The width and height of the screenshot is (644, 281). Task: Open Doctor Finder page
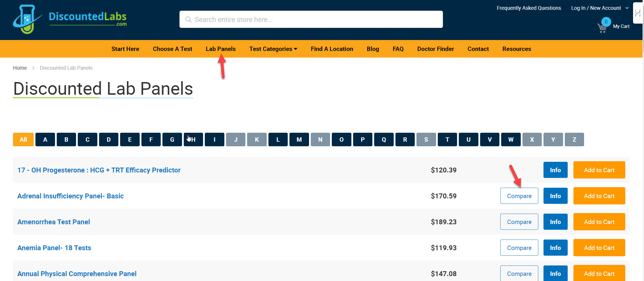coord(435,49)
